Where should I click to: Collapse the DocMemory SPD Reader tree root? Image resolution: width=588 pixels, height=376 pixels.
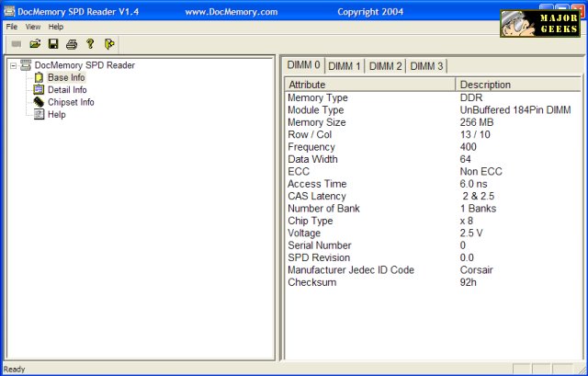[x=13, y=65]
